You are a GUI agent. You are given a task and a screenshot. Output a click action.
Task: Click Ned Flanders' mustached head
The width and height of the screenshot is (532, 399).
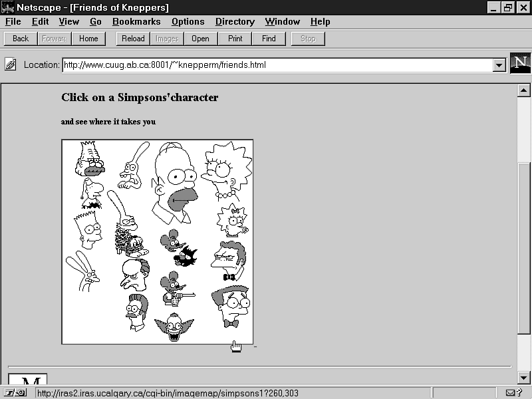tap(137, 313)
